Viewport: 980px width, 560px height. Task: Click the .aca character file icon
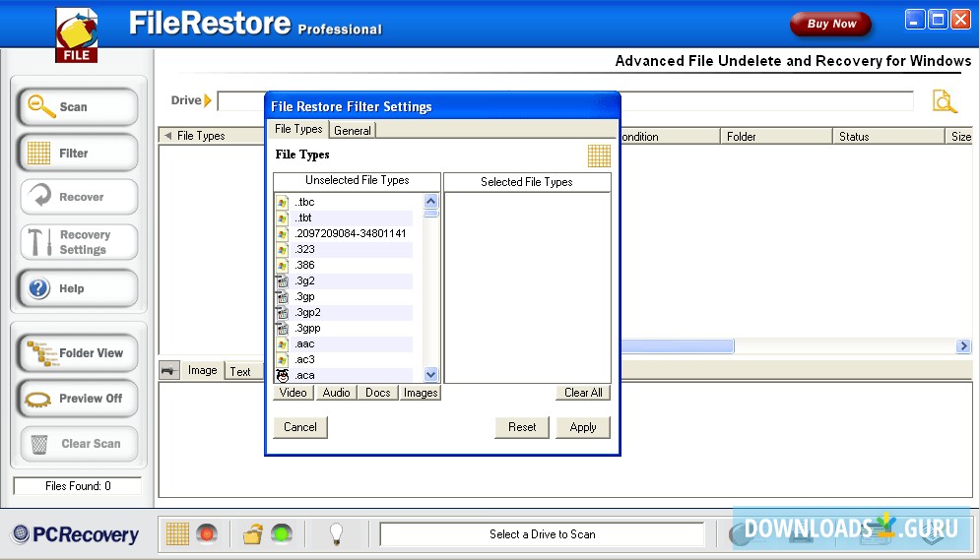(283, 375)
